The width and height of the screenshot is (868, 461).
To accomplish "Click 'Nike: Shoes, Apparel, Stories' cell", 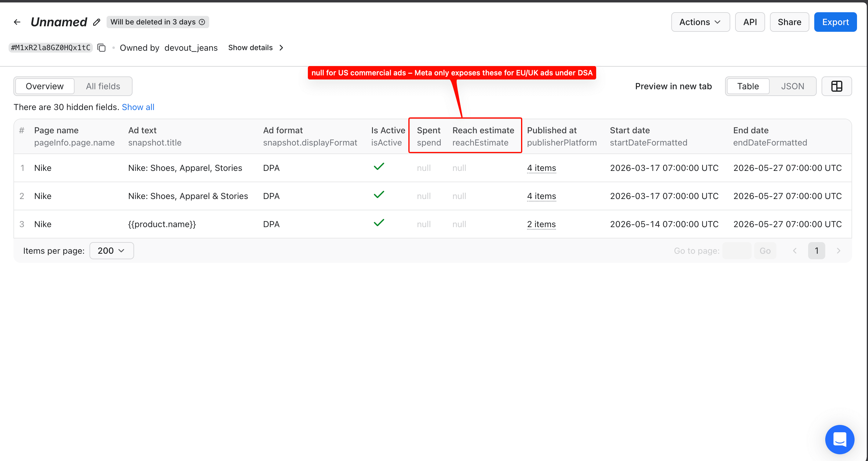I will click(185, 168).
